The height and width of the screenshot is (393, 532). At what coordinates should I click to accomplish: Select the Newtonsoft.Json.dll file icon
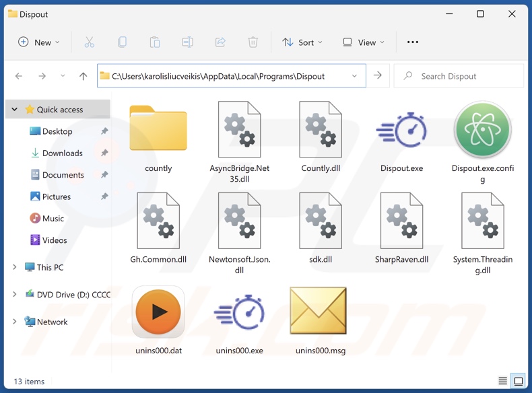click(x=239, y=221)
